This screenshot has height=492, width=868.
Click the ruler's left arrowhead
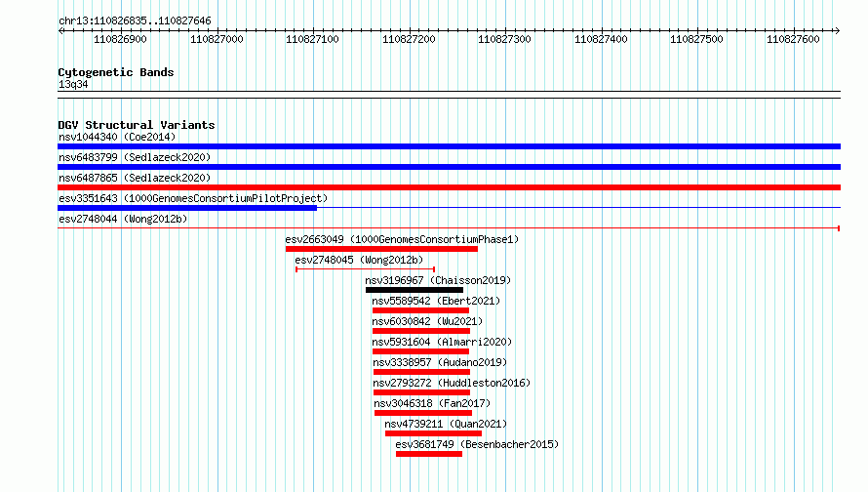[x=60, y=30]
